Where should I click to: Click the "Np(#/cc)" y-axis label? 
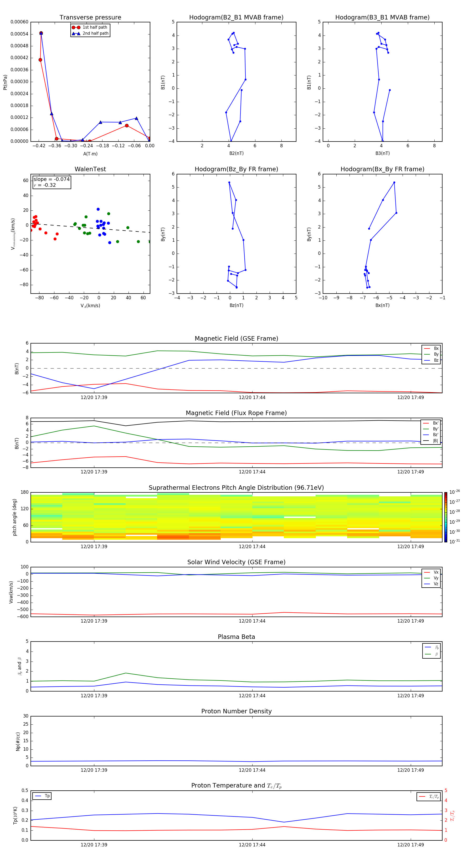click(x=18, y=741)
